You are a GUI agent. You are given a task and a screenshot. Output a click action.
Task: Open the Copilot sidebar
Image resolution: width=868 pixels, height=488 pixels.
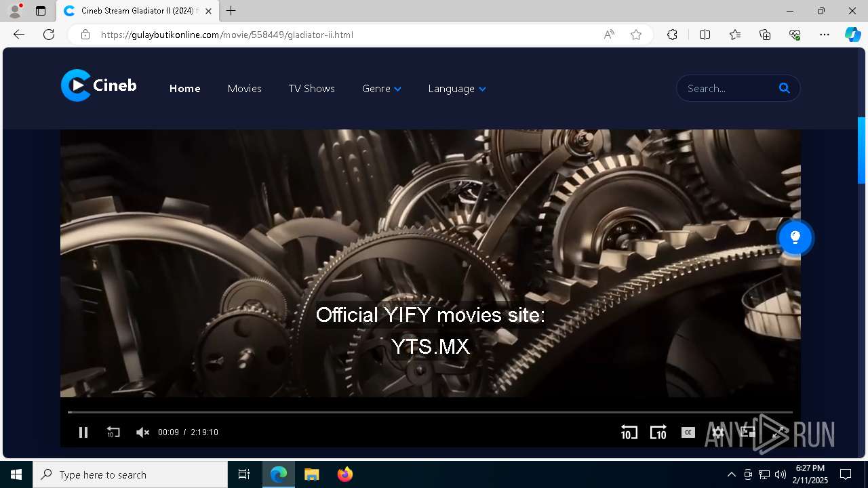click(x=852, y=35)
